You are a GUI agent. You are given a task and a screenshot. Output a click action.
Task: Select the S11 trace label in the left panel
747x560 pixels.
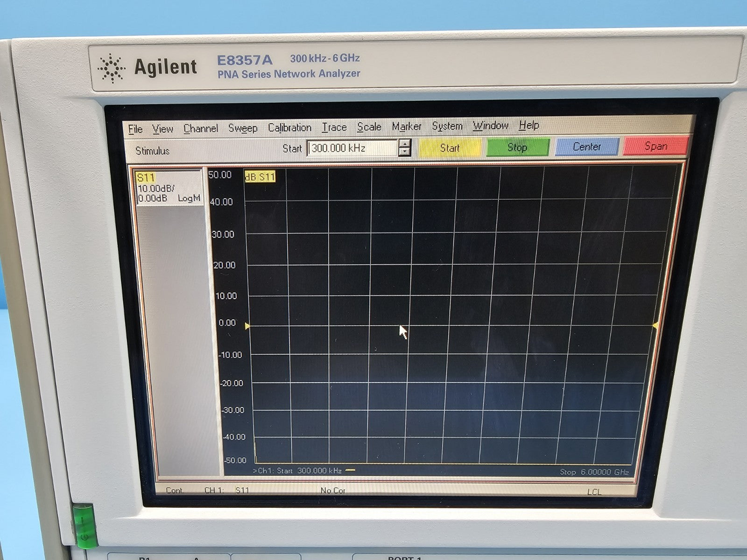[x=146, y=177]
